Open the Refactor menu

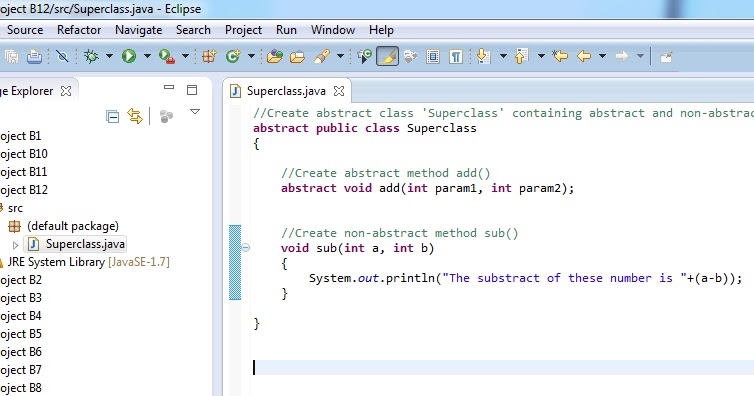point(79,30)
